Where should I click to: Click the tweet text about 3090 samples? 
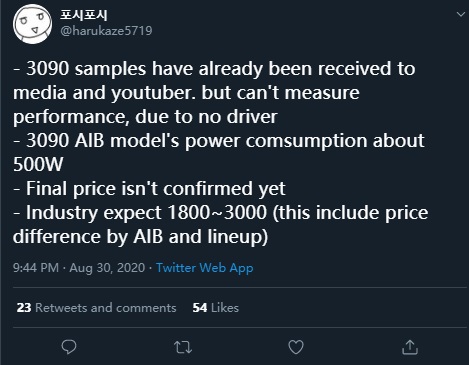[x=214, y=93]
